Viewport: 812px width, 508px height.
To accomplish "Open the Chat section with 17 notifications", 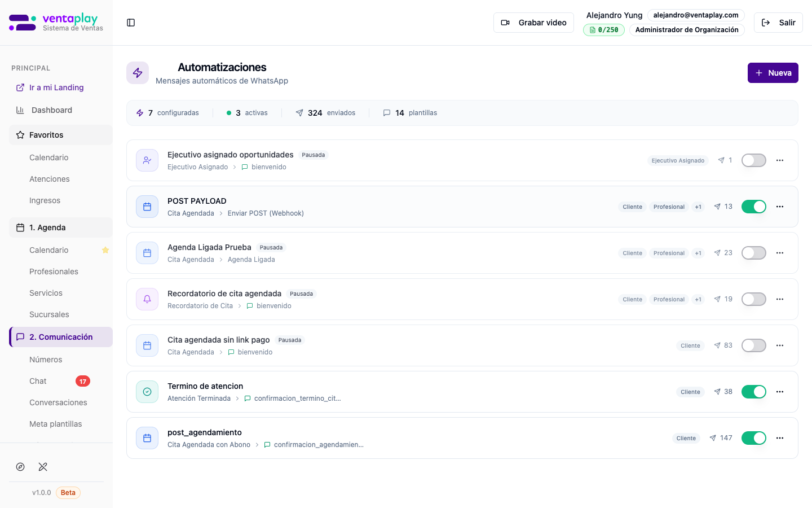I will pos(38,381).
